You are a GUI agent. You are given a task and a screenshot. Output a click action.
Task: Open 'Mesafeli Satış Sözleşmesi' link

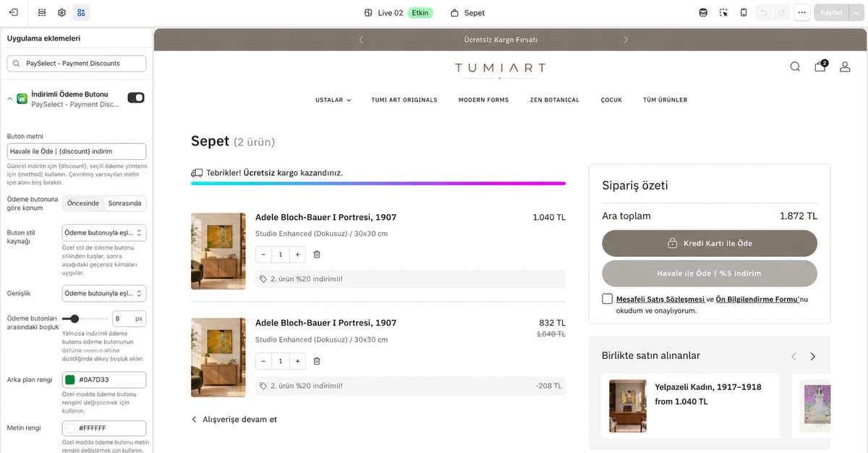660,299
